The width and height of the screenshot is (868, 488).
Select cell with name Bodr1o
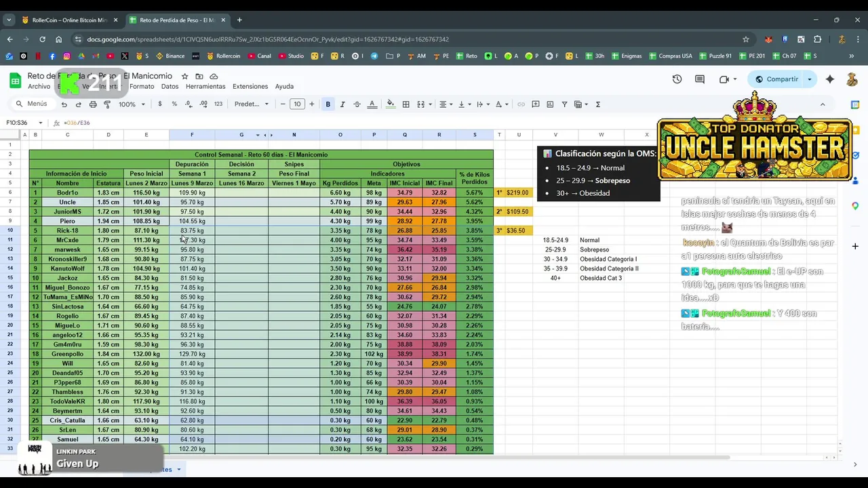click(67, 192)
